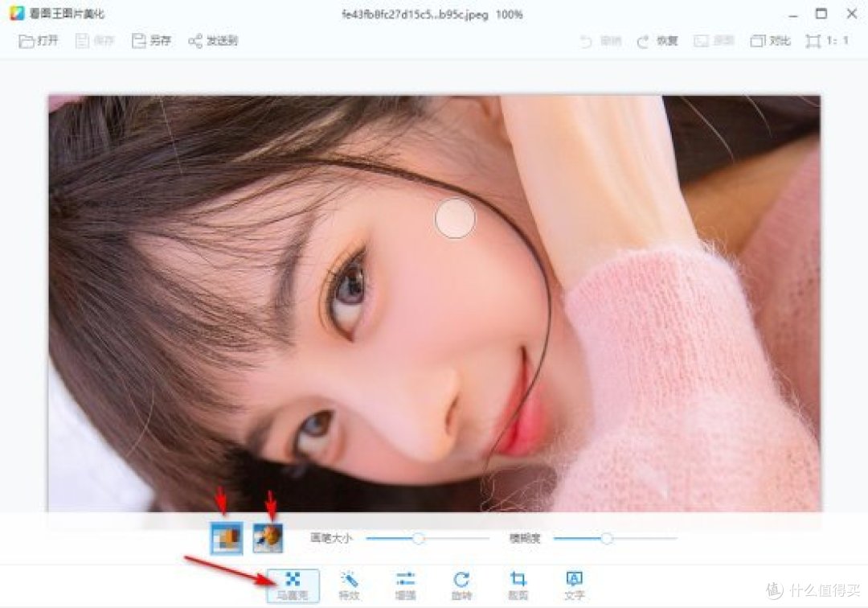
Task: Click the 100% zoom percentage in the title
Action: [510, 14]
